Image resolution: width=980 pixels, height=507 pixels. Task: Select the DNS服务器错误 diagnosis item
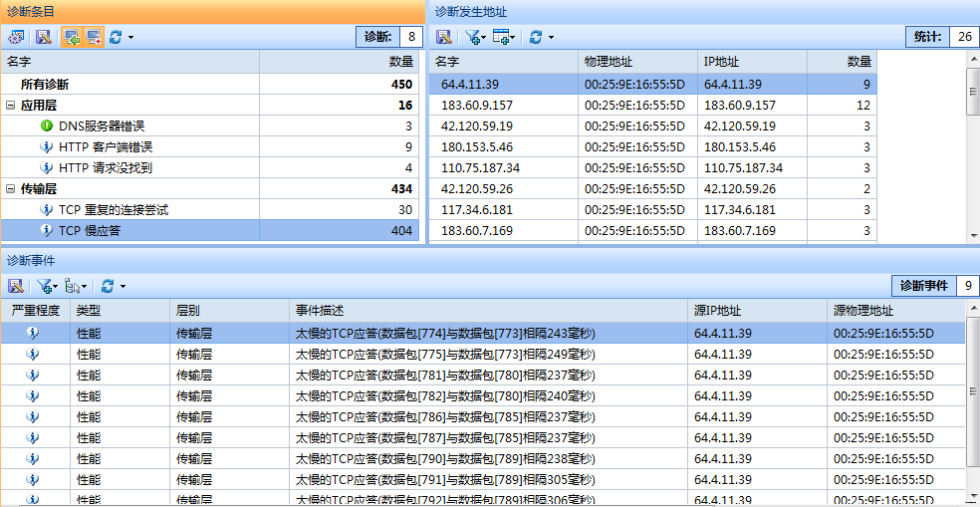209,127
